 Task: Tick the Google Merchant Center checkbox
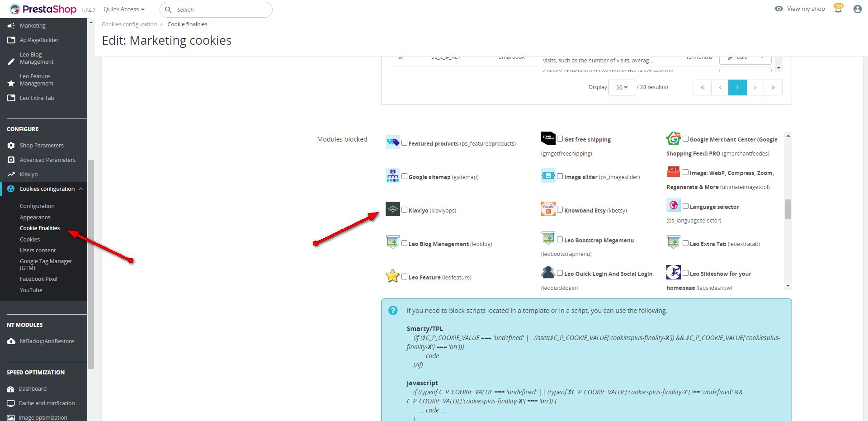(x=686, y=139)
